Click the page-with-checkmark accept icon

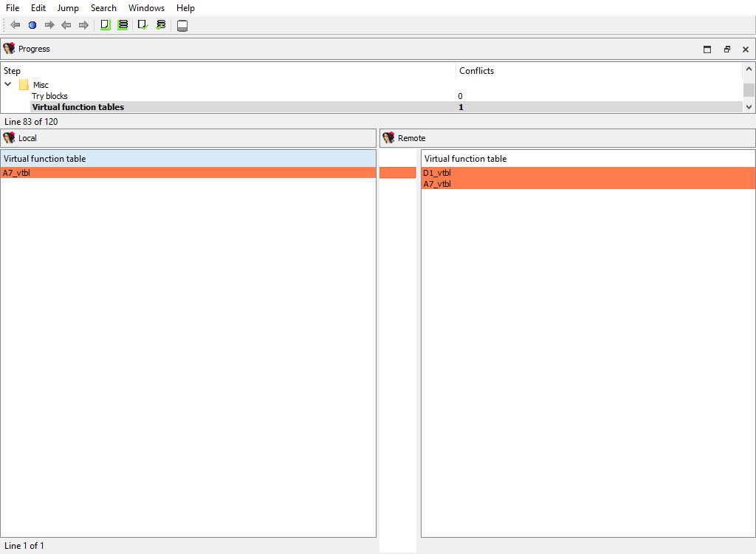pyautogui.click(x=142, y=24)
